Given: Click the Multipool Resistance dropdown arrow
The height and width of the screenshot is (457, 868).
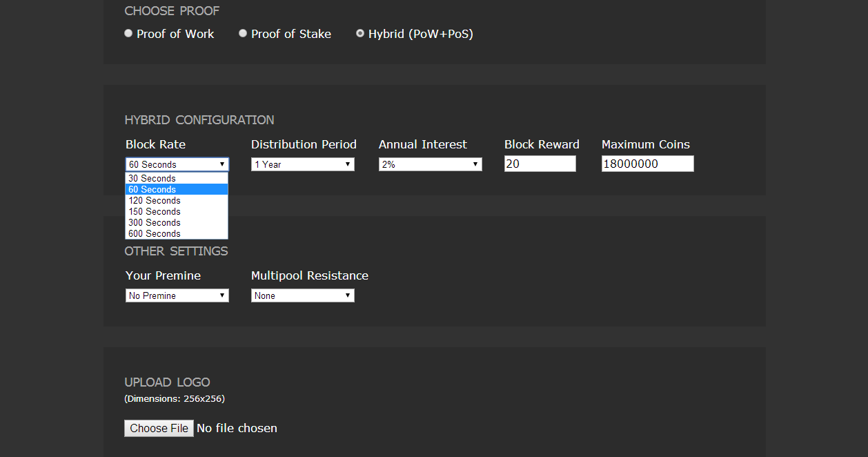Looking at the screenshot, I should click(x=348, y=295).
